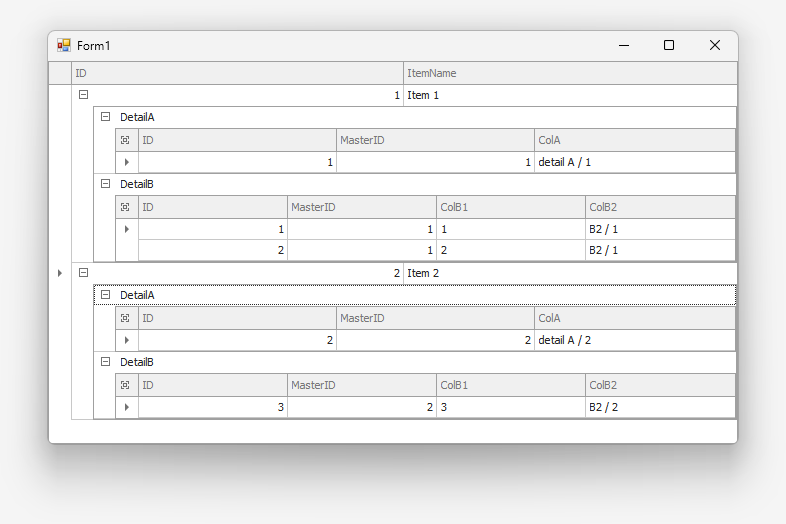
Task: Maximize the Form1 window
Action: (669, 45)
